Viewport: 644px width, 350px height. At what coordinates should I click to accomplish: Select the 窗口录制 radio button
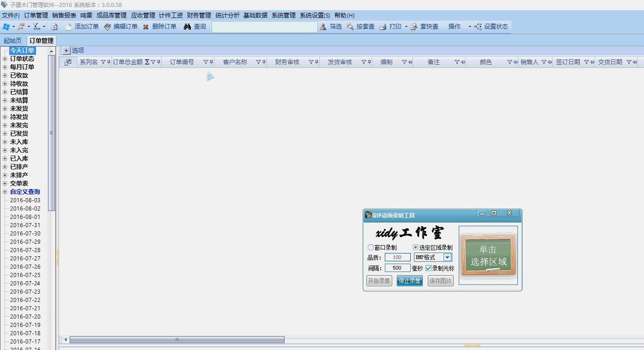pyautogui.click(x=371, y=247)
